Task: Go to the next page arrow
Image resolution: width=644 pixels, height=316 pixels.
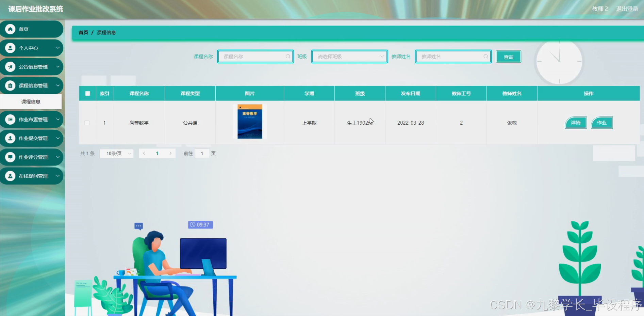Action: tap(170, 153)
